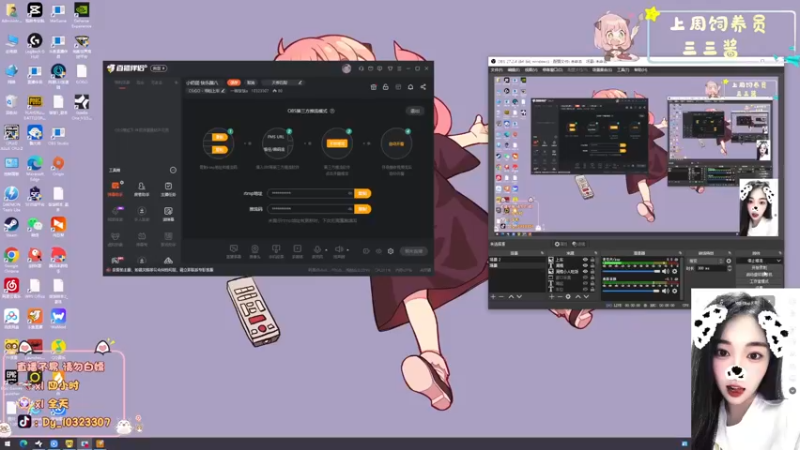
Task: Open gear settings for second OBS mixer channel
Action: [x=674, y=291]
